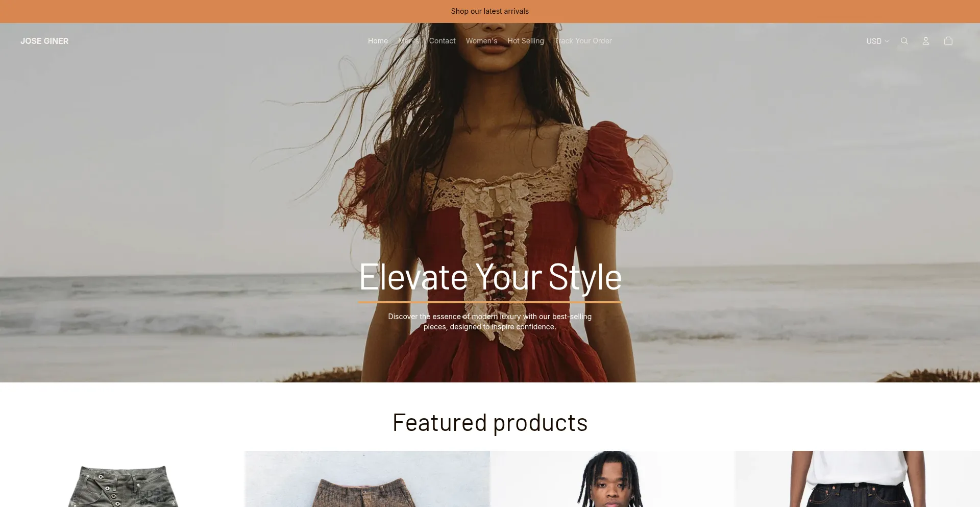Expand the USD currency dropdown
This screenshot has height=507, width=980.
pos(877,41)
